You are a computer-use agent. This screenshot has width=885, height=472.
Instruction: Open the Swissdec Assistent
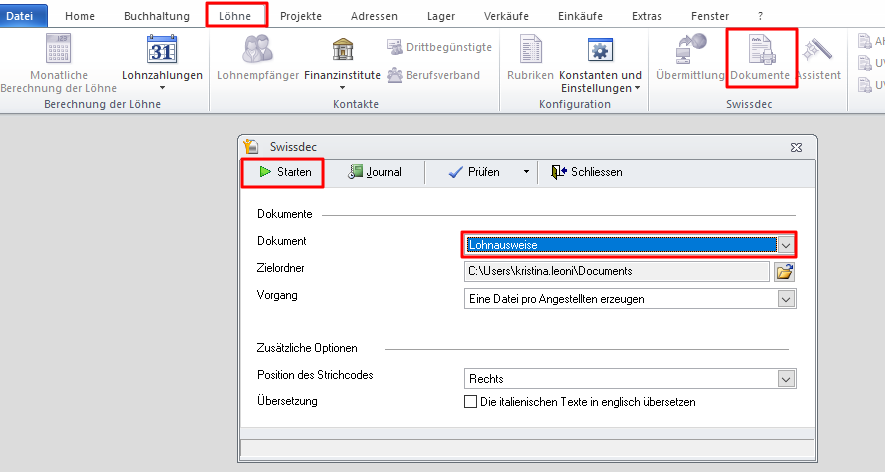coord(817,51)
